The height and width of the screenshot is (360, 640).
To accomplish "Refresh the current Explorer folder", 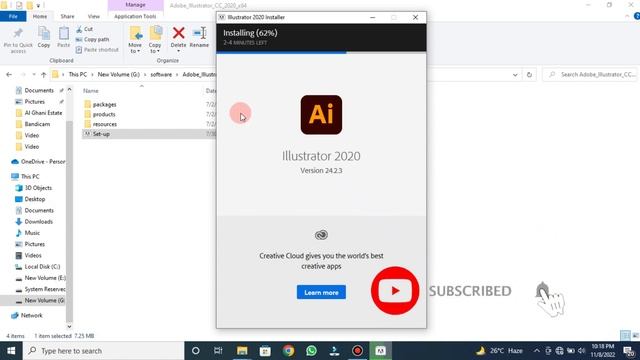I will point(529,75).
